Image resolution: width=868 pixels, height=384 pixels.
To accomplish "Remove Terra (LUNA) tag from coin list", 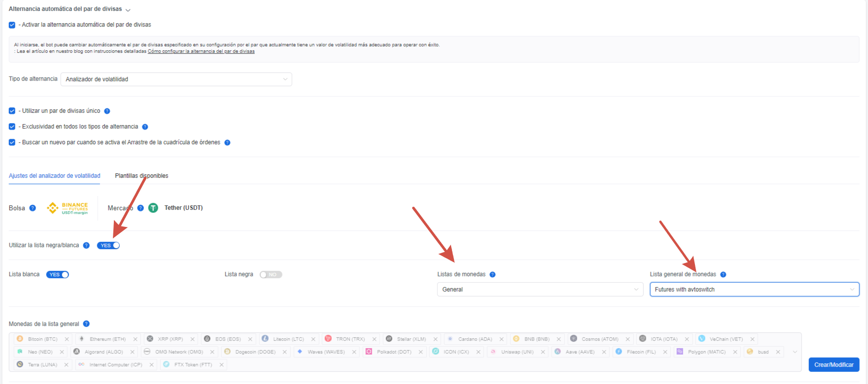I will click(x=66, y=365).
